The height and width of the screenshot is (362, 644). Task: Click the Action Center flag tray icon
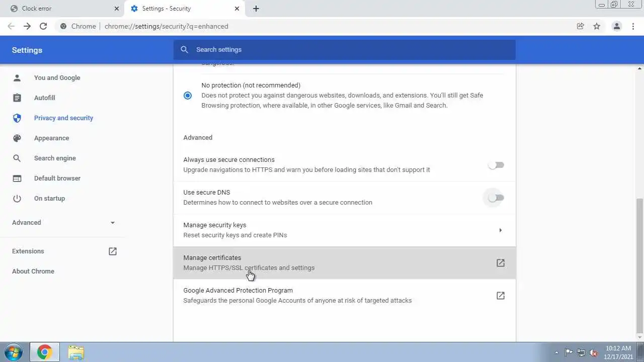569,352
